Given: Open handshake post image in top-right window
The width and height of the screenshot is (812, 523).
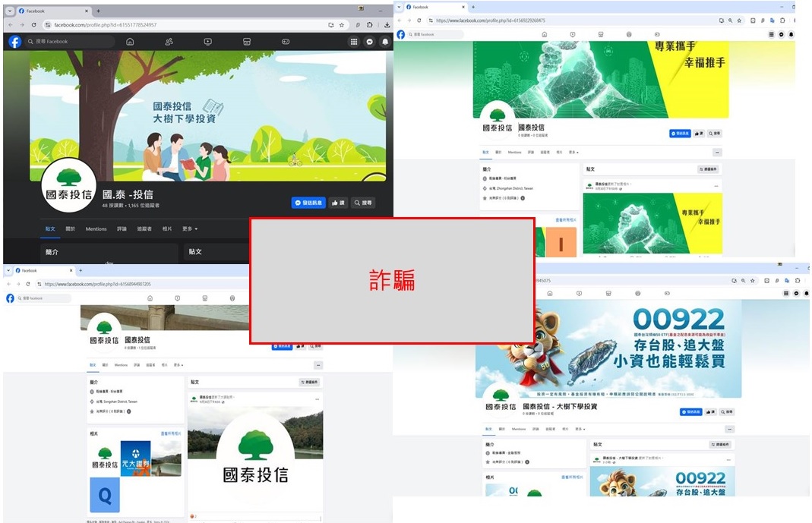Looking at the screenshot, I should click(x=652, y=223).
